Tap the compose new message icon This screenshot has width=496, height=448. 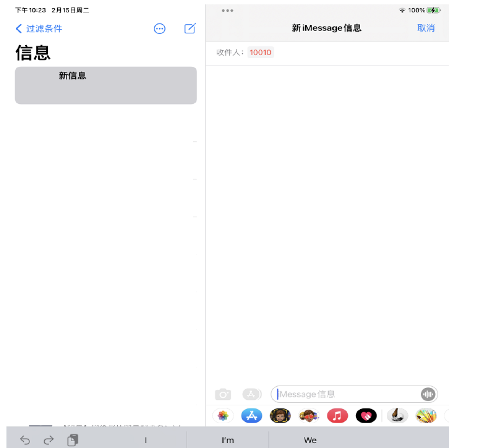click(x=190, y=28)
